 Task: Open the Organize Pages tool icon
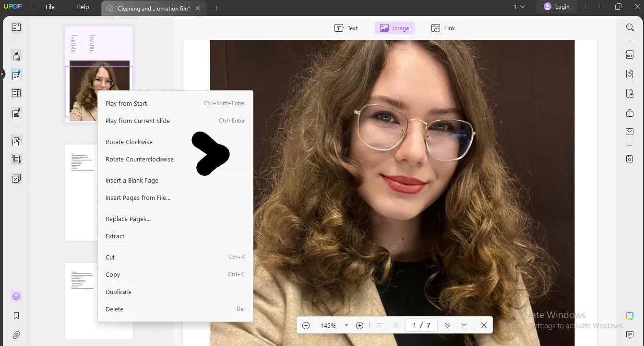[16, 141]
